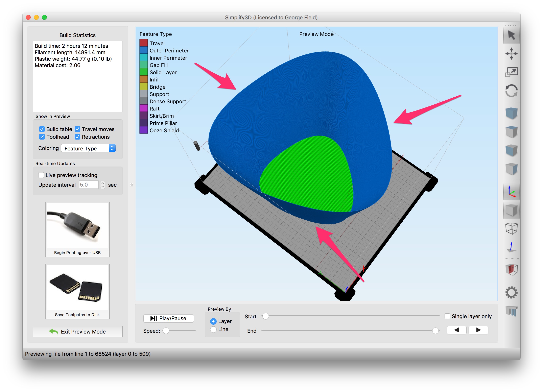Screen dimensions: 543x392
Task: Uncheck the Build table checkbox
Action: 42,129
